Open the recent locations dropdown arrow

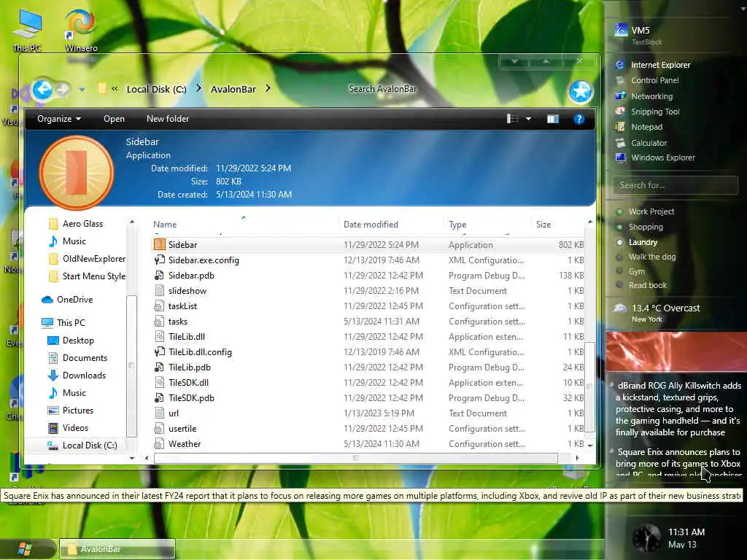[82, 90]
